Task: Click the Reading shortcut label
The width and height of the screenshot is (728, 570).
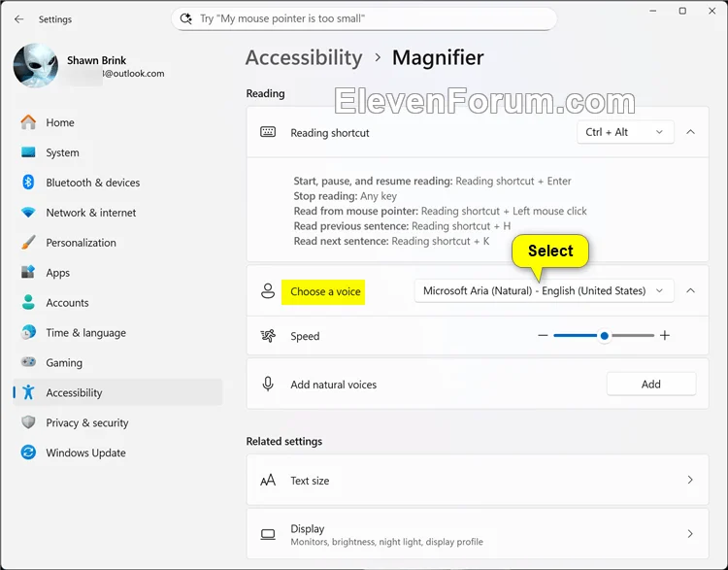Action: click(x=330, y=133)
